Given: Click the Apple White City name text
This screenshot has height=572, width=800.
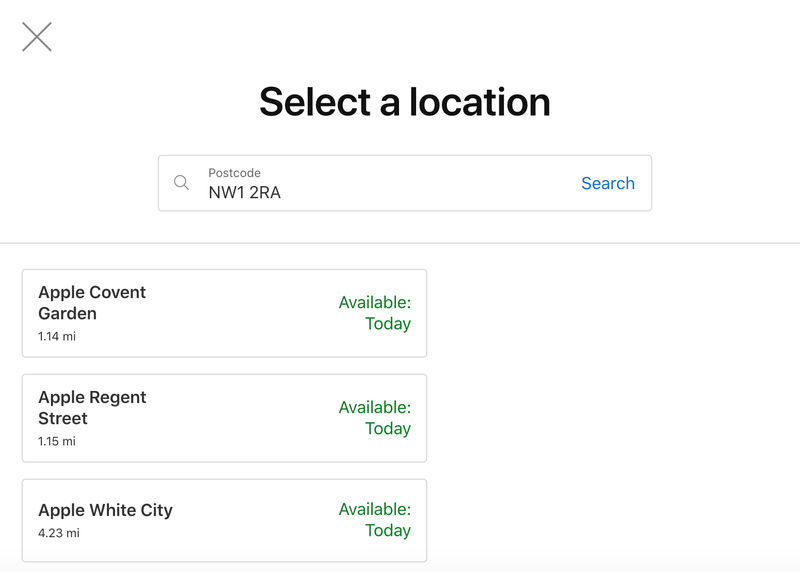Looking at the screenshot, I should point(105,510).
